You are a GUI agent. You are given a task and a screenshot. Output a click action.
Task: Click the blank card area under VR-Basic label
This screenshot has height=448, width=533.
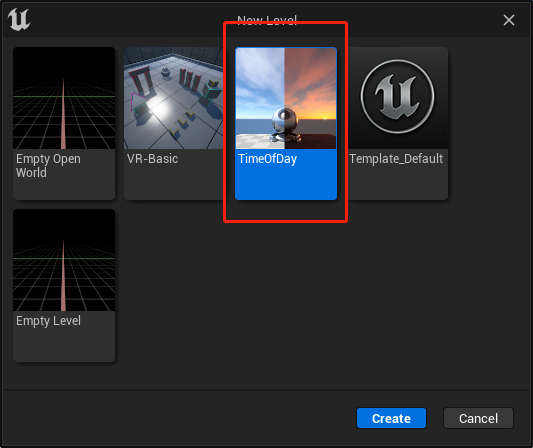pos(173,183)
